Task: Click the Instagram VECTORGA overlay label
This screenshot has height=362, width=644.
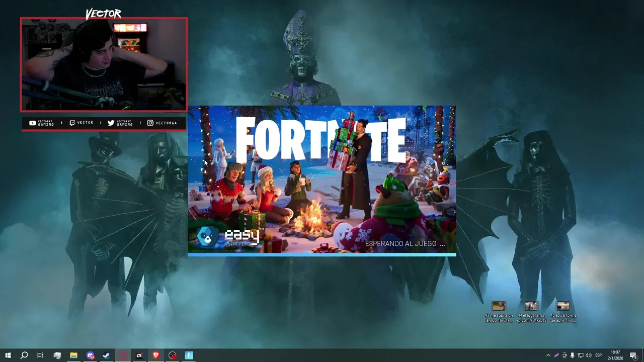Action: (x=162, y=123)
